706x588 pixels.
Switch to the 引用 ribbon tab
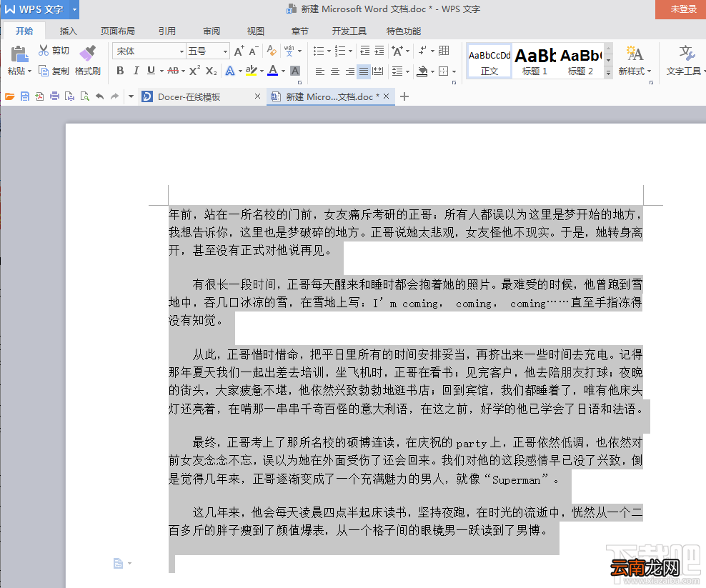pos(167,31)
